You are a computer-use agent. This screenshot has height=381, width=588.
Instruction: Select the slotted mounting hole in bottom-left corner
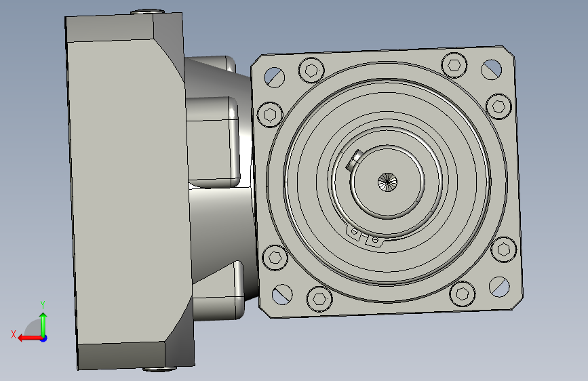(282, 294)
